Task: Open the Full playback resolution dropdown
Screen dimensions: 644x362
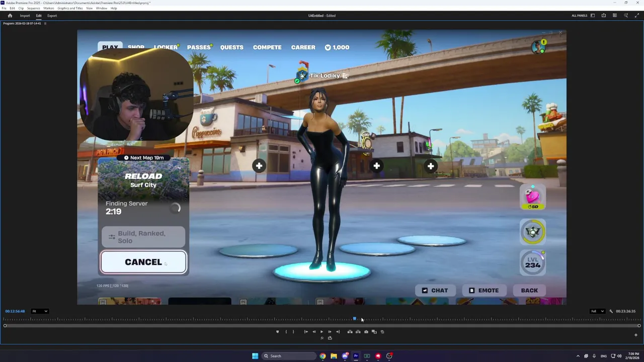Action: pyautogui.click(x=598, y=311)
